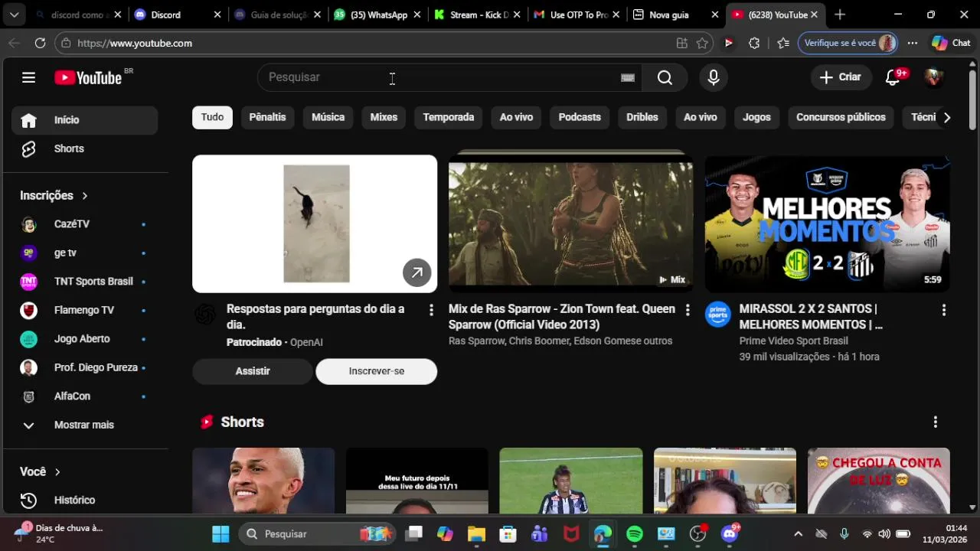Open the Melhores Momentos video thumbnail

click(827, 223)
